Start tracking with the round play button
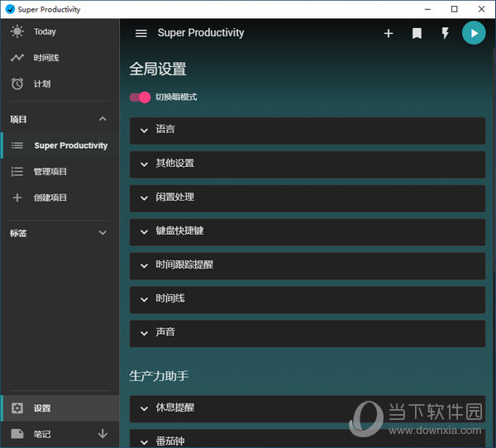The height and width of the screenshot is (448, 496). [474, 33]
